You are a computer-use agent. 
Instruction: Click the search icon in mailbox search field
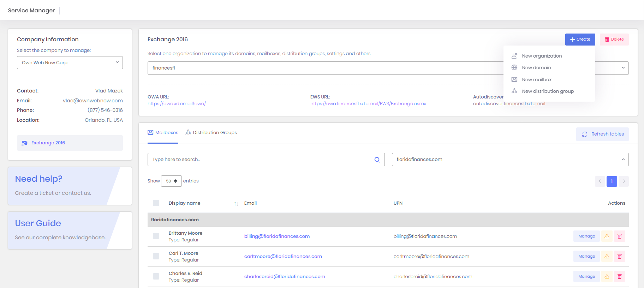tap(377, 160)
